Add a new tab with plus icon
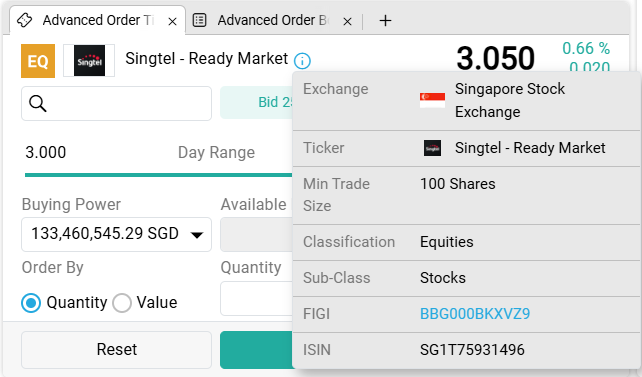The width and height of the screenshot is (642, 377). (385, 20)
